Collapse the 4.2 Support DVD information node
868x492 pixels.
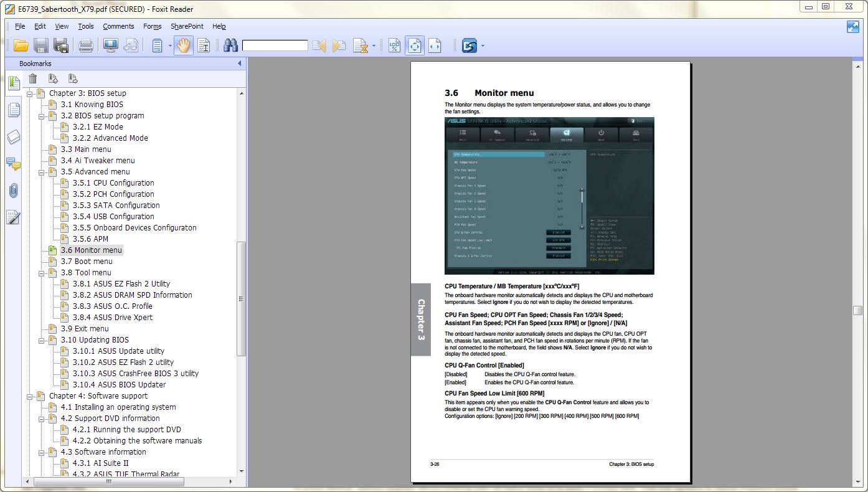click(42, 419)
